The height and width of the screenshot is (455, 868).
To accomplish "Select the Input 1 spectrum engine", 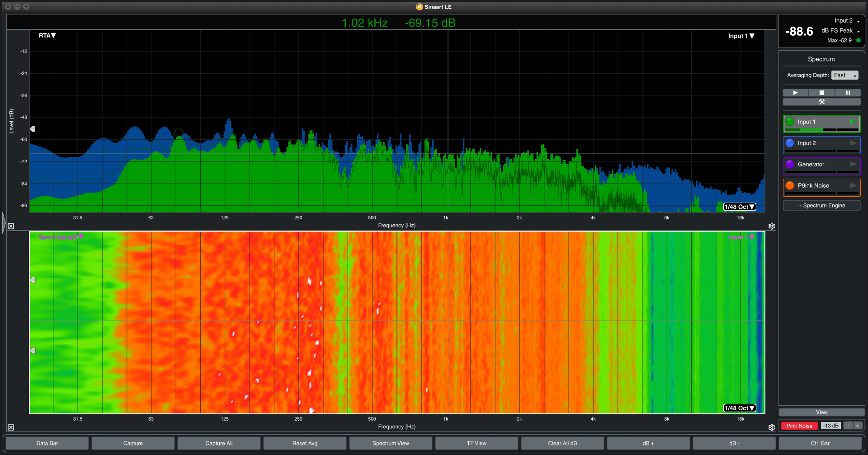I will tap(821, 123).
